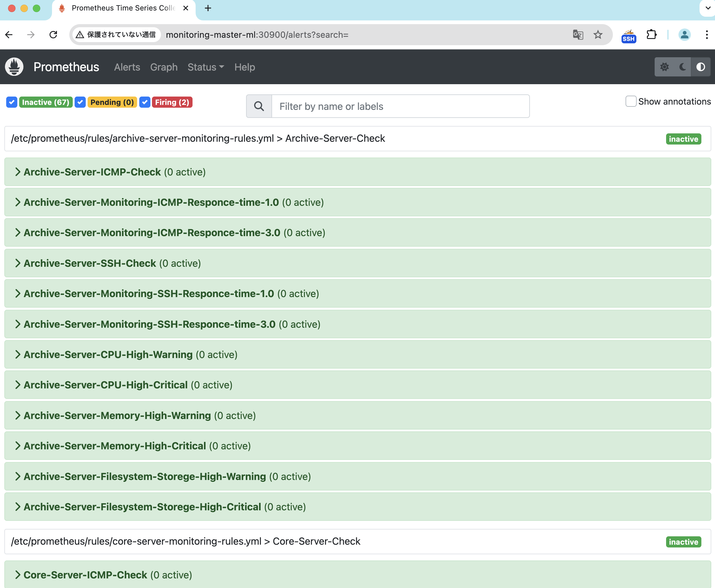The height and width of the screenshot is (588, 715).
Task: Bookmark this page with star icon
Action: pos(598,35)
